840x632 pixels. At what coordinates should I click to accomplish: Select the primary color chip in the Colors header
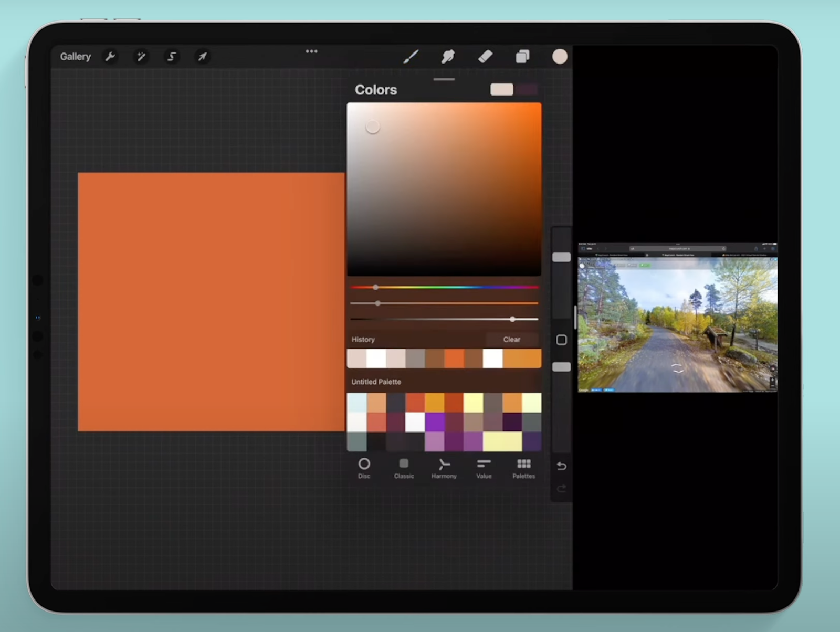(x=501, y=89)
